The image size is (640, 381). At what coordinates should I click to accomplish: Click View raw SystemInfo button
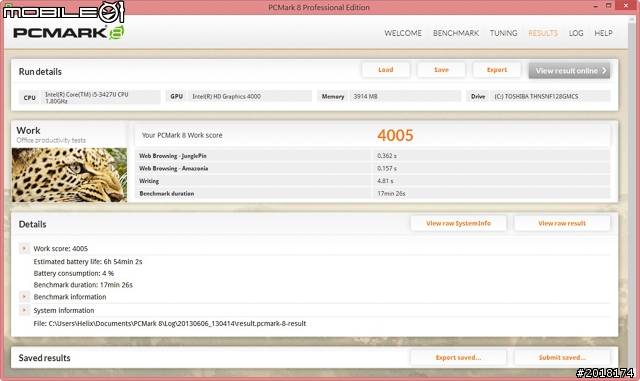pyautogui.click(x=458, y=223)
